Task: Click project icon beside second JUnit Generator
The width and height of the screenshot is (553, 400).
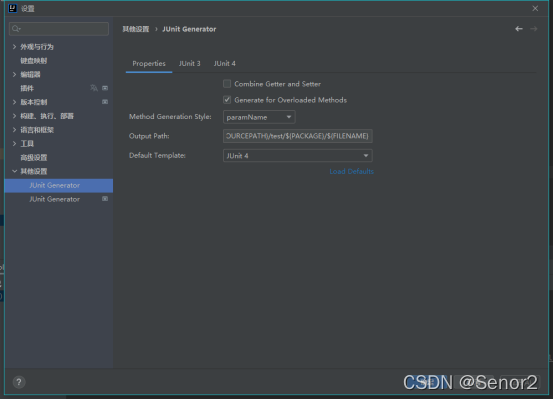Action: tap(105, 199)
